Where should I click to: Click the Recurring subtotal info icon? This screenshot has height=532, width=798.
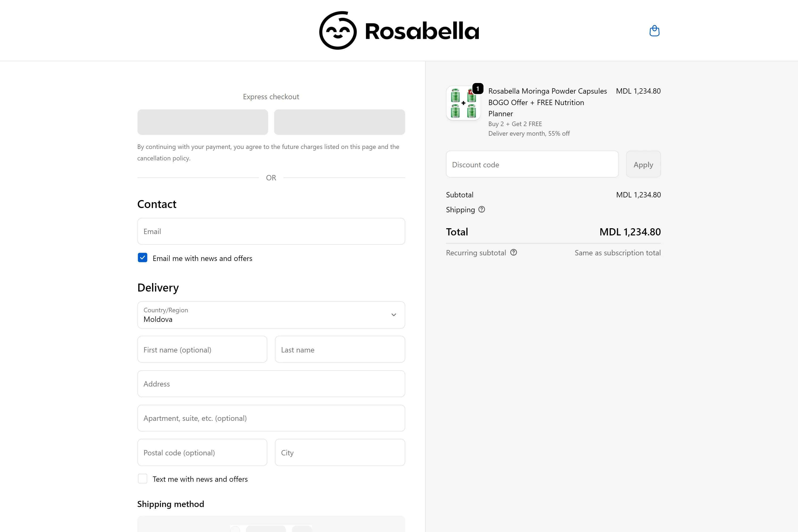tap(513, 252)
